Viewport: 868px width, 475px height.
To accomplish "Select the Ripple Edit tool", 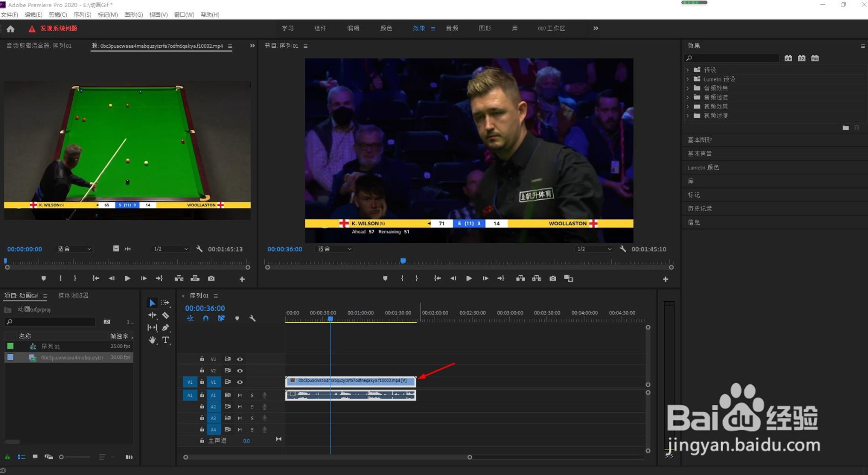I will tap(152, 315).
